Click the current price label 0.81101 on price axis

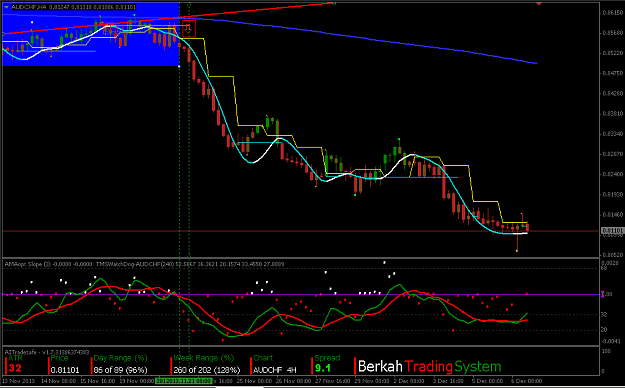click(612, 230)
